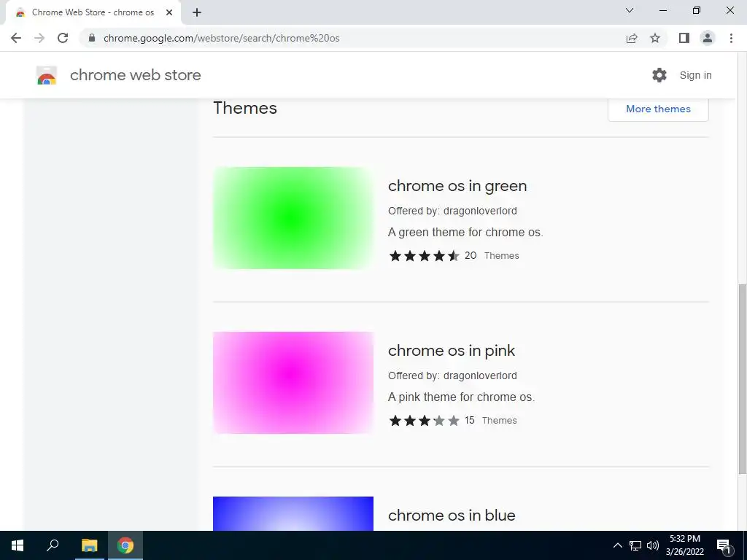The image size is (747, 560).
Task: Open network status tray icon
Action: [x=635, y=545]
